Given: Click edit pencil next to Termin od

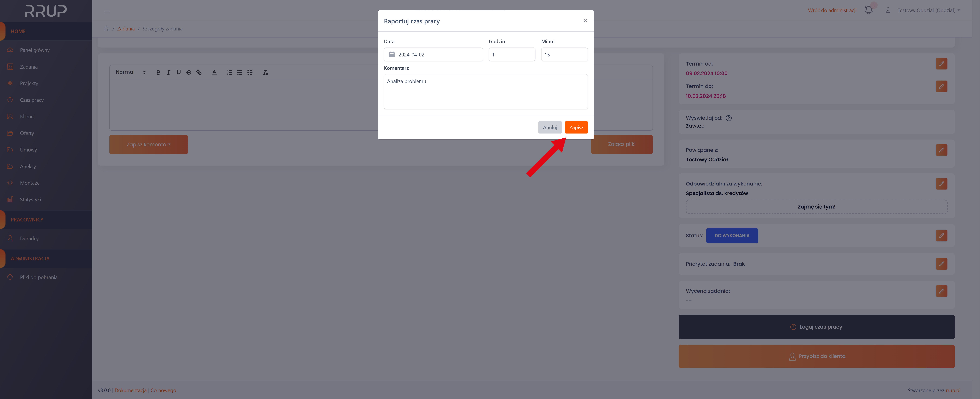Looking at the screenshot, I should point(941,64).
